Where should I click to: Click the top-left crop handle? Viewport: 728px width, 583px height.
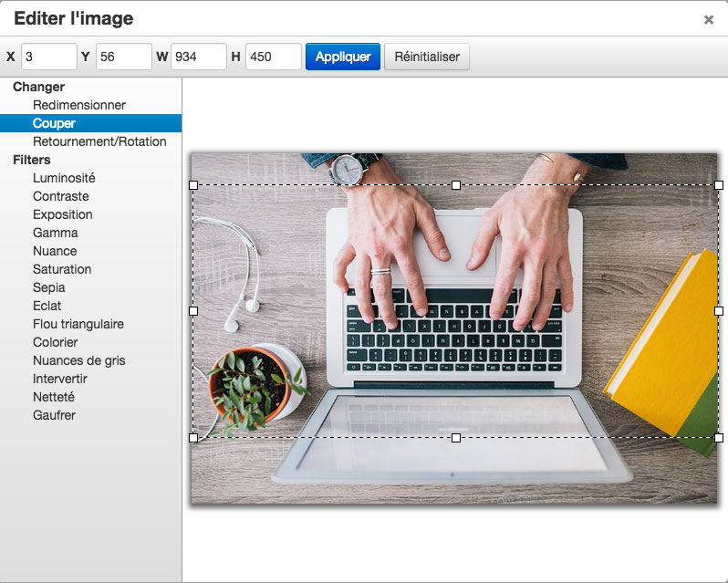click(x=193, y=185)
